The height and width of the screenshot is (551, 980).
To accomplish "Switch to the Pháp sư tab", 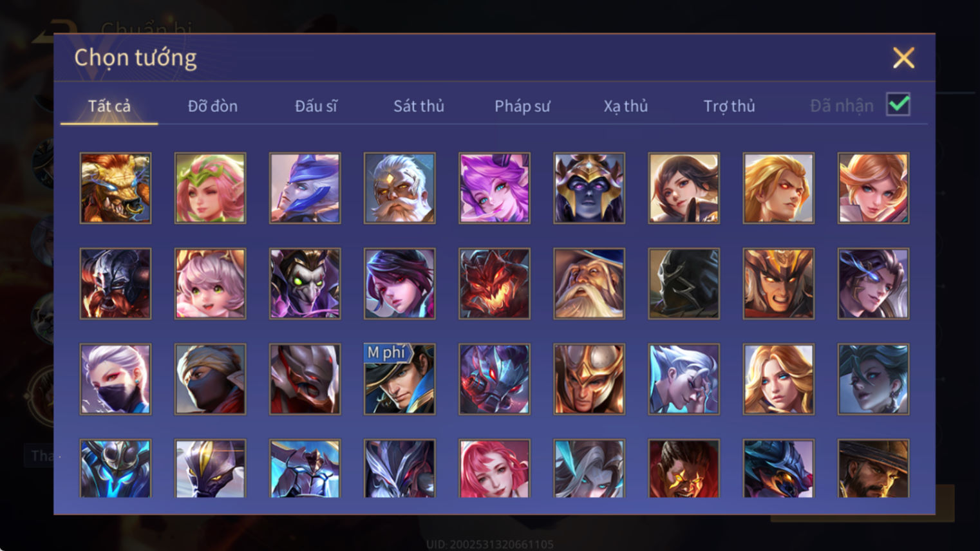I will (x=522, y=106).
